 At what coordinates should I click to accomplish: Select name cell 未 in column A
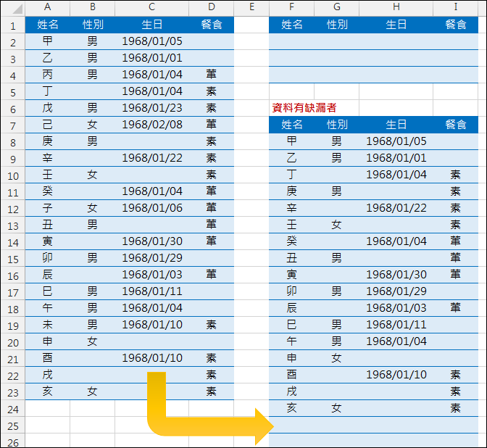[48, 325]
